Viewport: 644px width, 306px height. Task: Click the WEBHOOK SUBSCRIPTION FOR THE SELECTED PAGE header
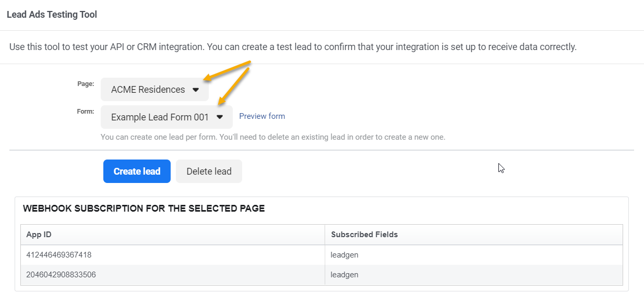coord(144,208)
